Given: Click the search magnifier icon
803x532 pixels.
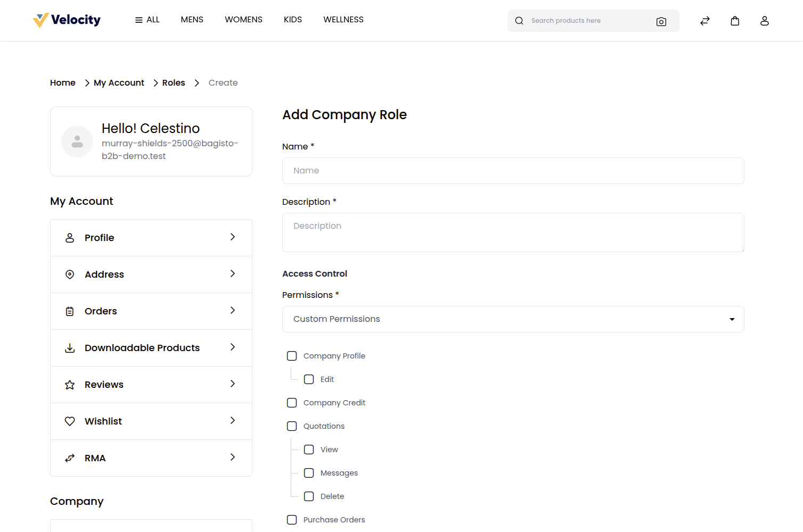Looking at the screenshot, I should tap(519, 21).
